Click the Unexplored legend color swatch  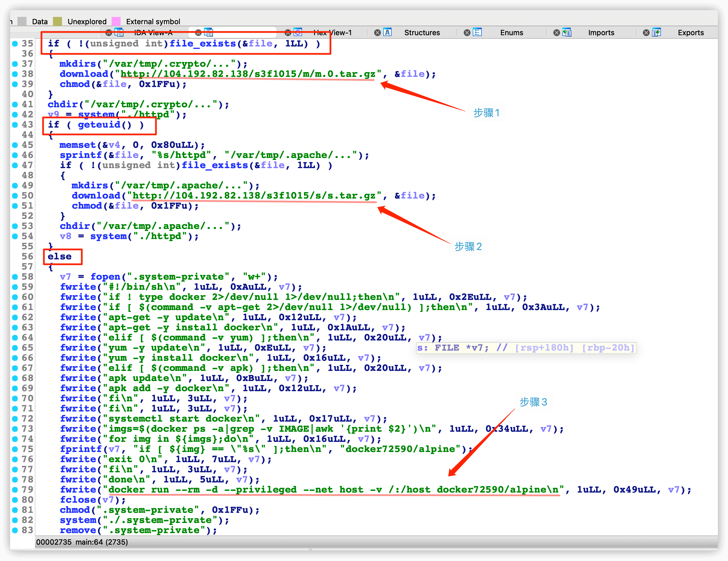(x=58, y=21)
